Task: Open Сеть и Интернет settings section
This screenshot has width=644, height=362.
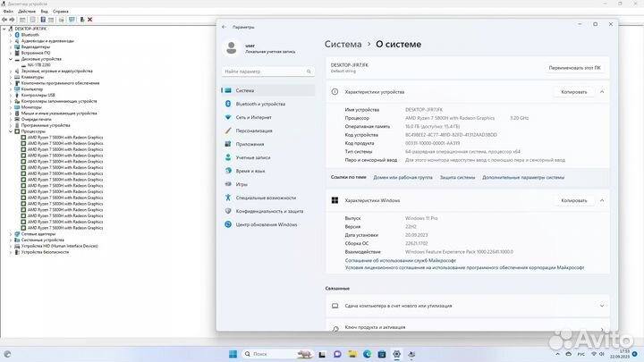Action: pyautogui.click(x=267, y=117)
